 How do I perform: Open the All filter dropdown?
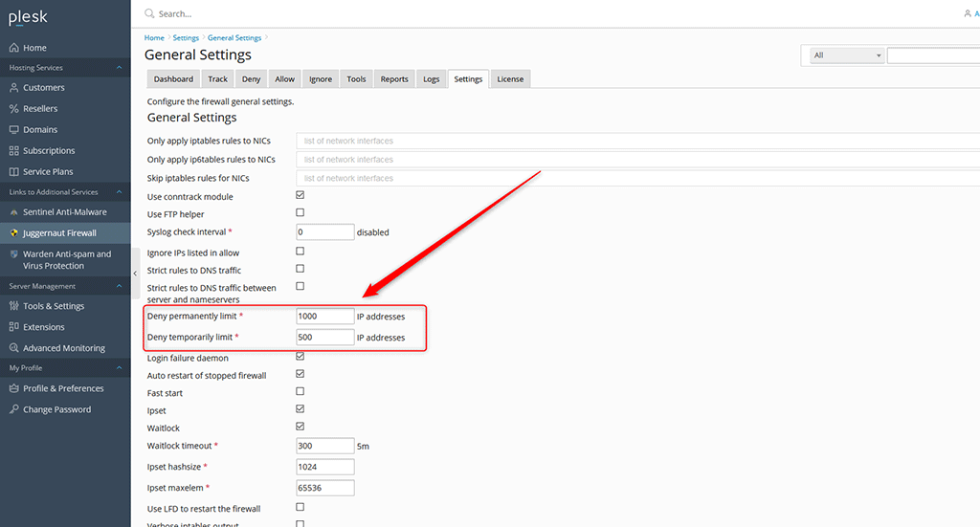click(847, 55)
